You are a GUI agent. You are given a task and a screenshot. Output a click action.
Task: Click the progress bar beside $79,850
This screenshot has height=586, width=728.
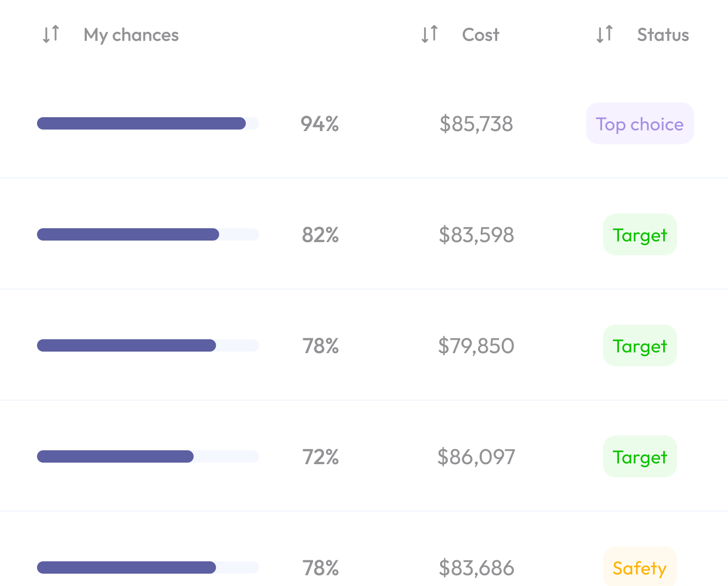(148, 345)
